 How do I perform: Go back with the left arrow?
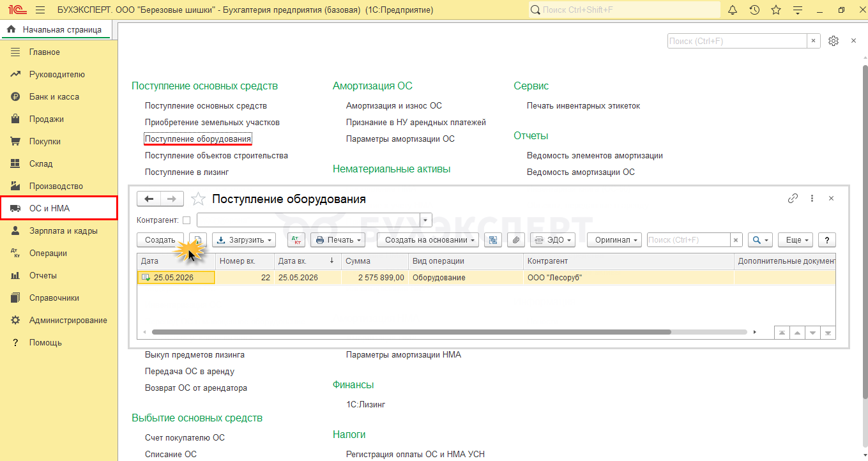point(149,199)
